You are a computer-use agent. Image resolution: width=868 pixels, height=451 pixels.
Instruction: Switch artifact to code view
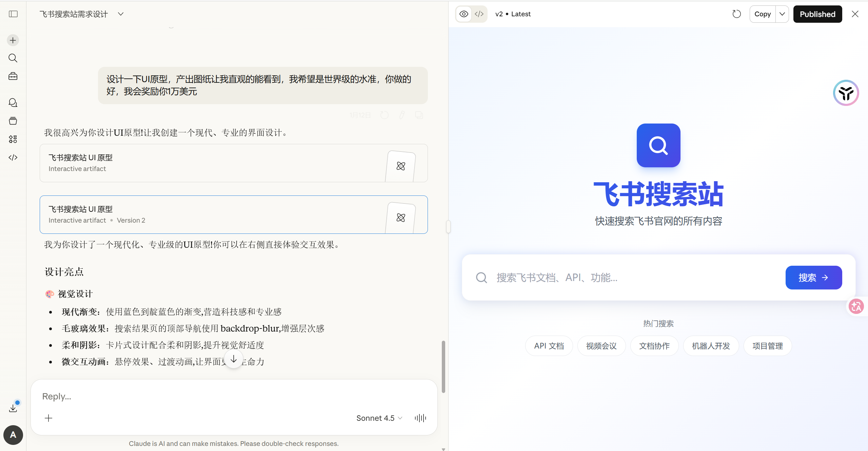(x=479, y=14)
